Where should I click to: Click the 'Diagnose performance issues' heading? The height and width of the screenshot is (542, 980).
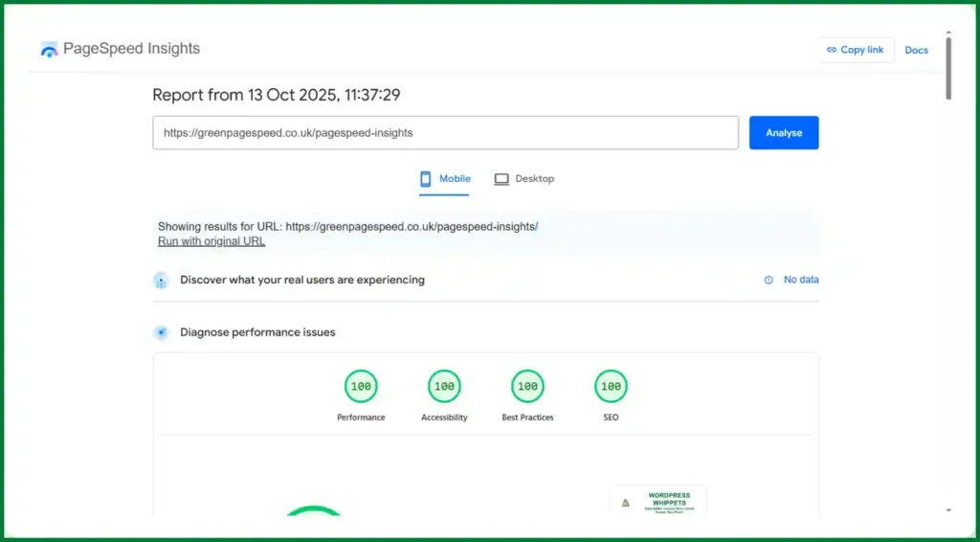tap(257, 332)
